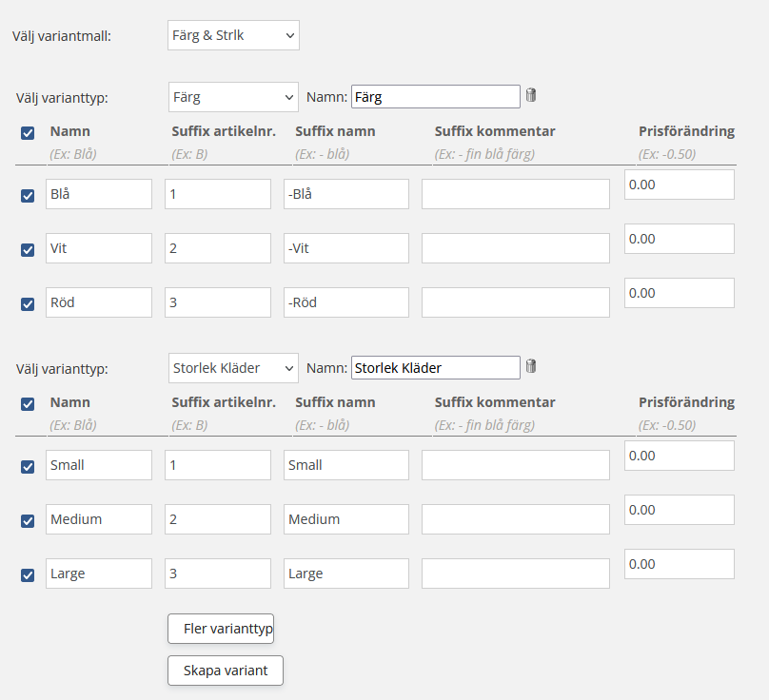Open the Välj variantmall dropdown

[x=233, y=36]
